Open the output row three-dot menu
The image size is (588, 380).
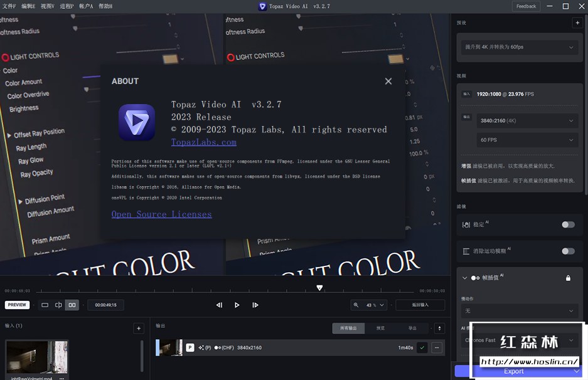coord(437,348)
